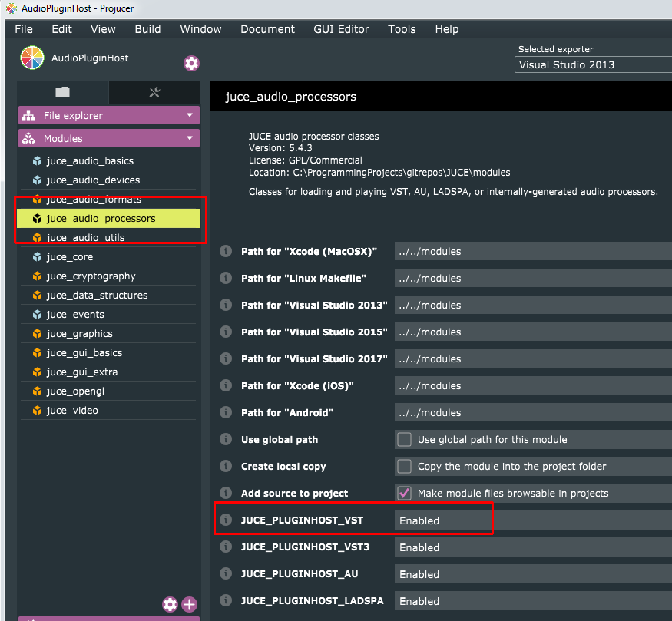Image resolution: width=672 pixels, height=621 pixels.
Task: Open the Window menu
Action: click(x=200, y=29)
